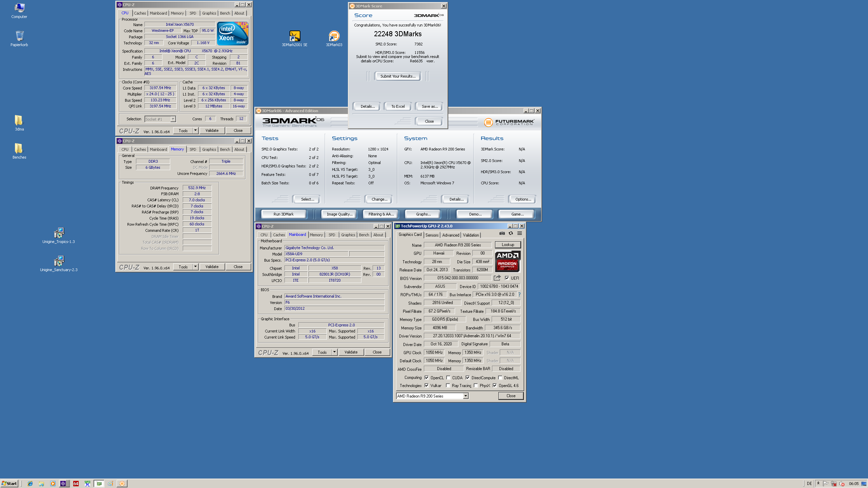
Task: Toggle the UEFI checkbox
Action: (507, 278)
